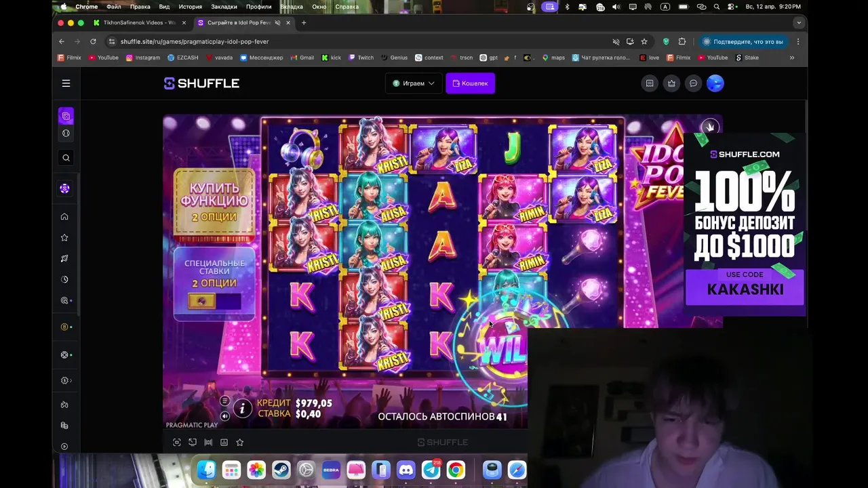Viewport: 868px width, 488px height.
Task: Open the slot game info button
Action: pos(242,408)
